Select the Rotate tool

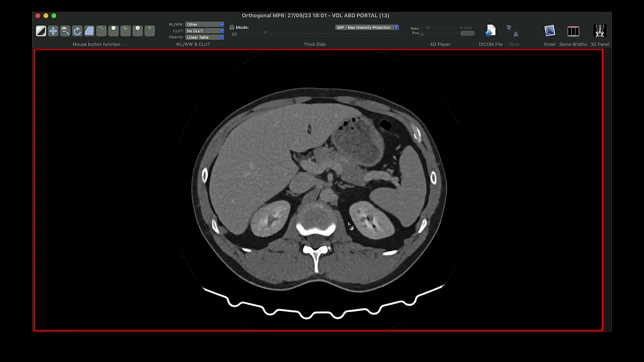coord(77,31)
